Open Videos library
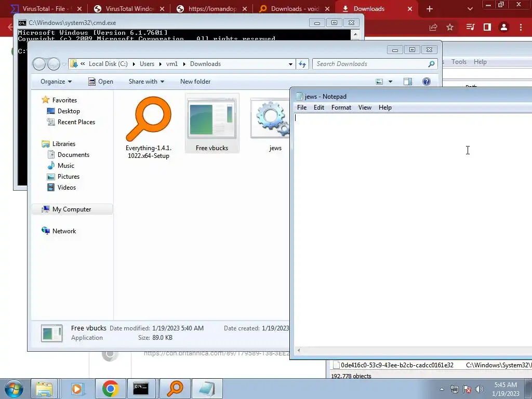The height and width of the screenshot is (399, 532). [x=66, y=187]
